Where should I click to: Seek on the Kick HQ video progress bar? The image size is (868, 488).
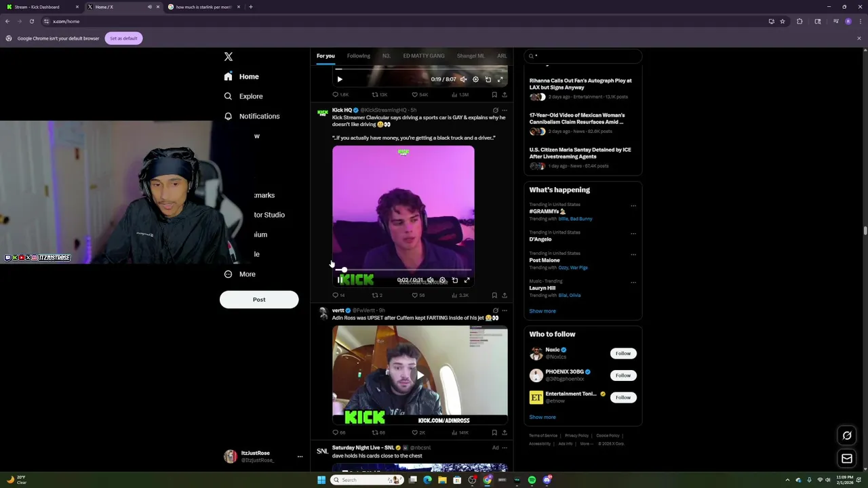coord(403,270)
